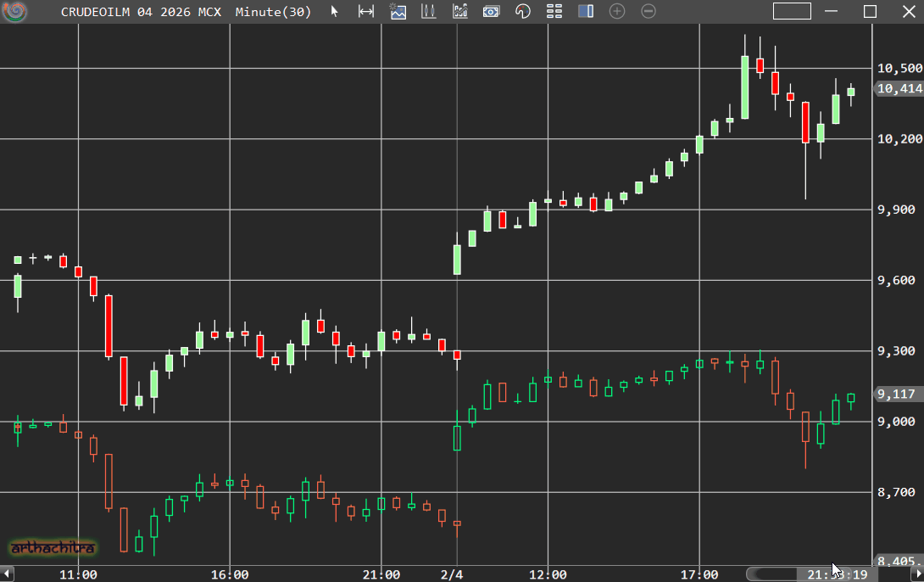Screen dimensions: 924x582
Task: Select the pointer tool
Action: tap(335, 12)
